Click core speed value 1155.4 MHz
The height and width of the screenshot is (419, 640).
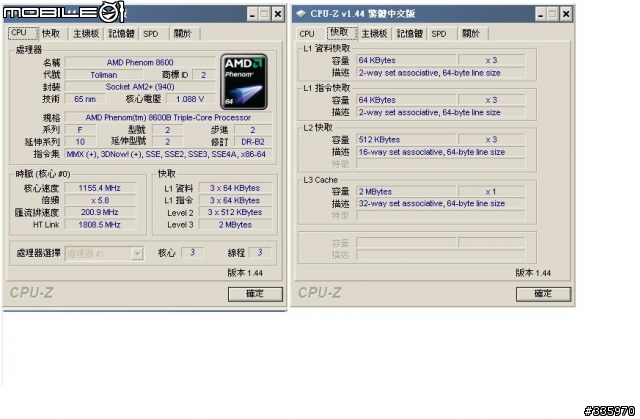100,188
